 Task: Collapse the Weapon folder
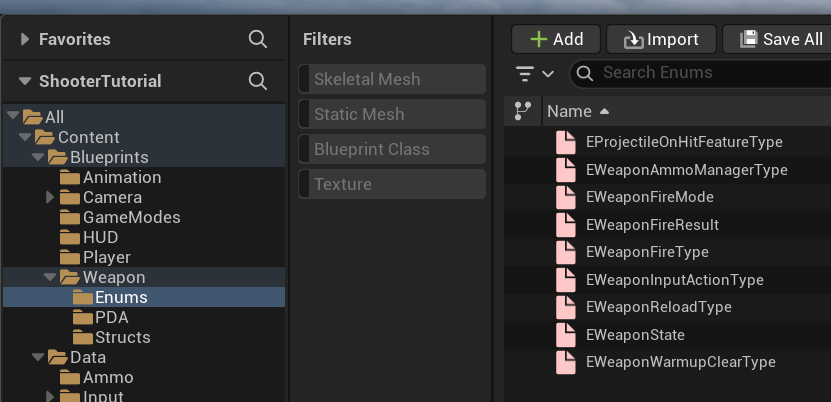[x=50, y=277]
